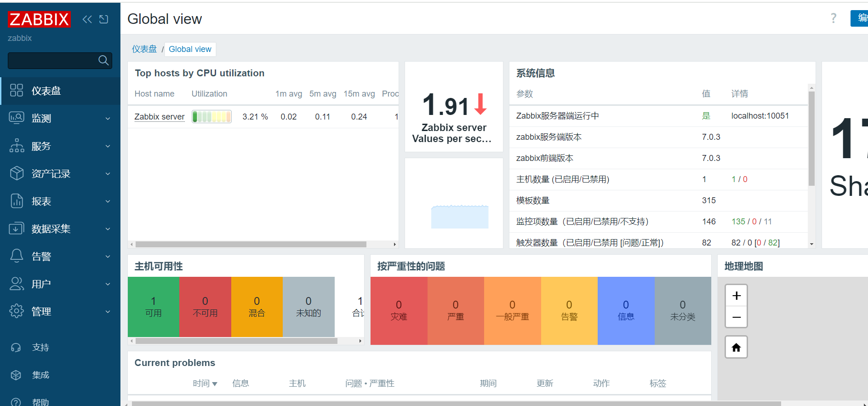Click the 服务 hierarchy icon
The width and height of the screenshot is (868, 406).
click(x=17, y=145)
